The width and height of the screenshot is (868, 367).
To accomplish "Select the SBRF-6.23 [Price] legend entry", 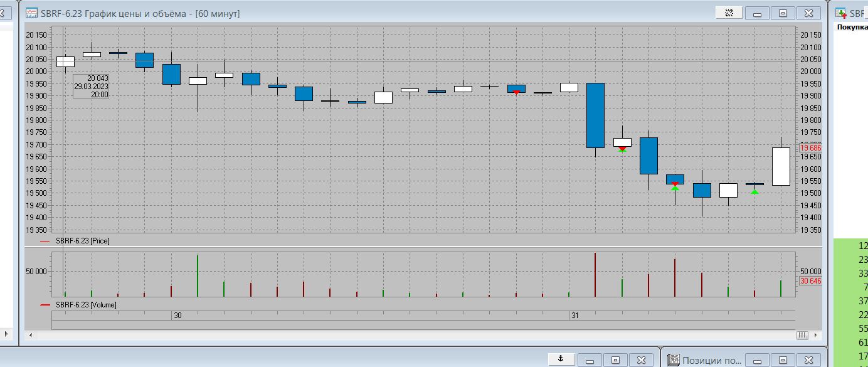I will [x=75, y=241].
